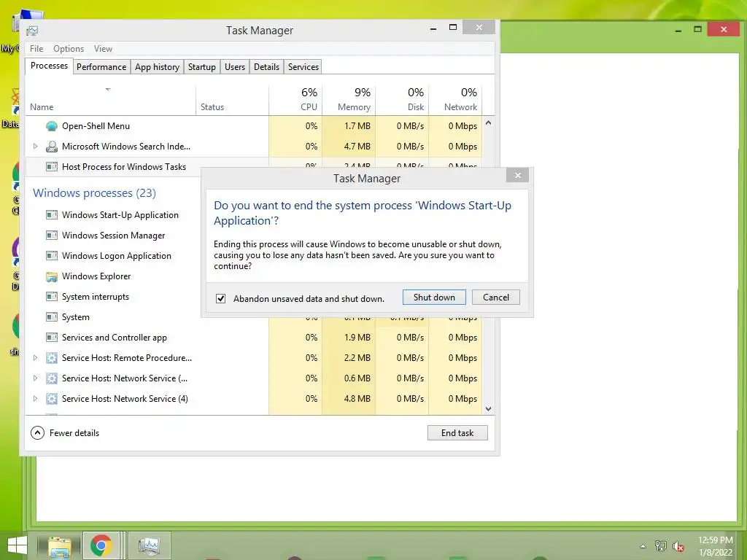747x560 pixels.
Task: Open the Windows Start button
Action: click(18, 545)
